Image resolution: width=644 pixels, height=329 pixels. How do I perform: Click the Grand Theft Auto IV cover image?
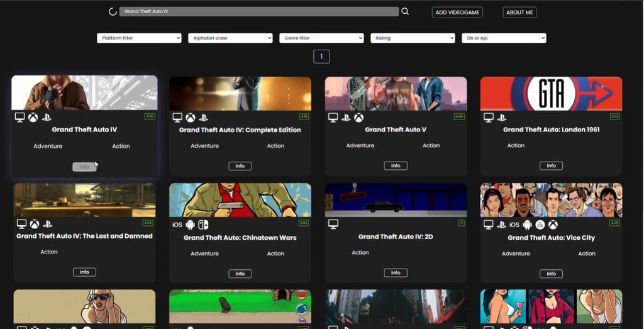pyautogui.click(x=85, y=93)
